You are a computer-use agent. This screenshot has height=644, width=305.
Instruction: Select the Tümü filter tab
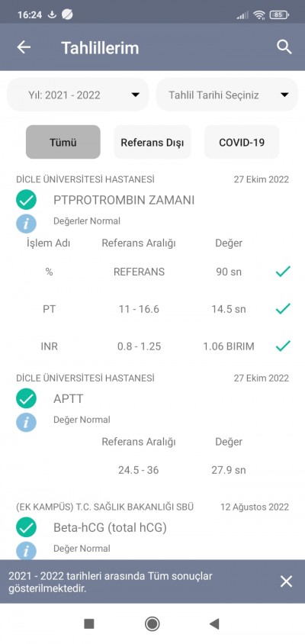63,142
